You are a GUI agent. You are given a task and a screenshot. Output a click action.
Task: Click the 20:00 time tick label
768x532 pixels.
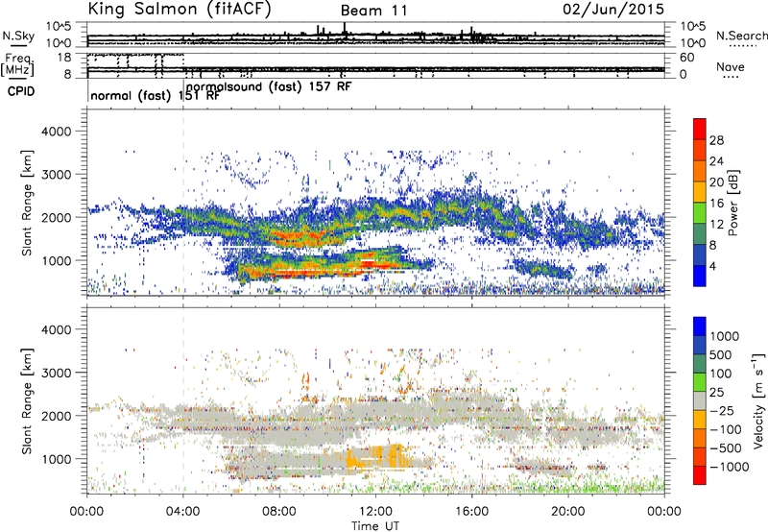(568, 512)
